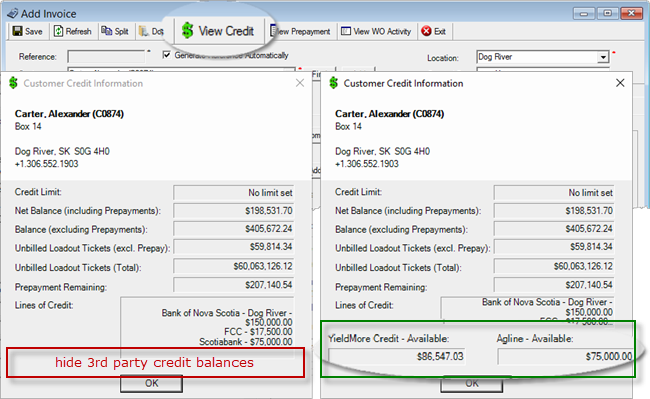Toggle Generate Reference Automatically checkbox
The height and width of the screenshot is (399, 650).
(167, 55)
